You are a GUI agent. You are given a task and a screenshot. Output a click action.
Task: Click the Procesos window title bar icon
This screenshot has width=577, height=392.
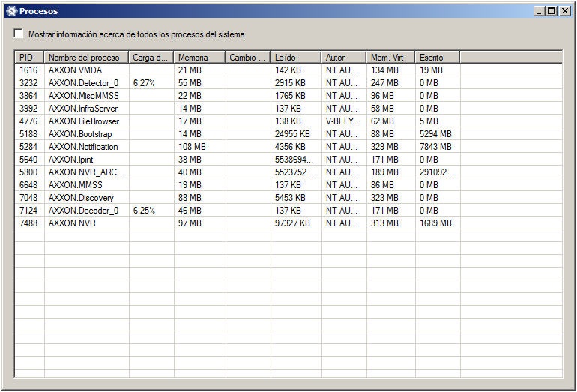[x=10, y=11]
